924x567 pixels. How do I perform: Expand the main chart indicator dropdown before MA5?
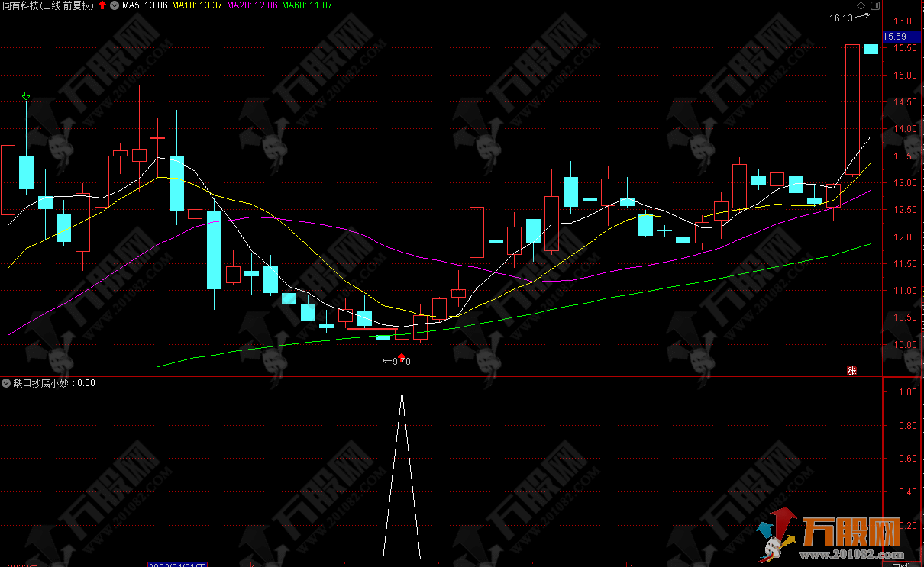pos(115,5)
